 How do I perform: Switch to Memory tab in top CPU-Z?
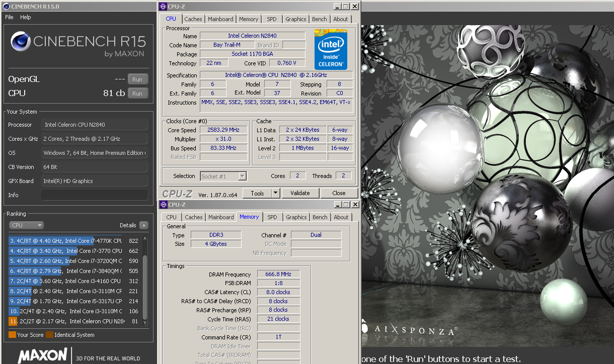click(249, 19)
